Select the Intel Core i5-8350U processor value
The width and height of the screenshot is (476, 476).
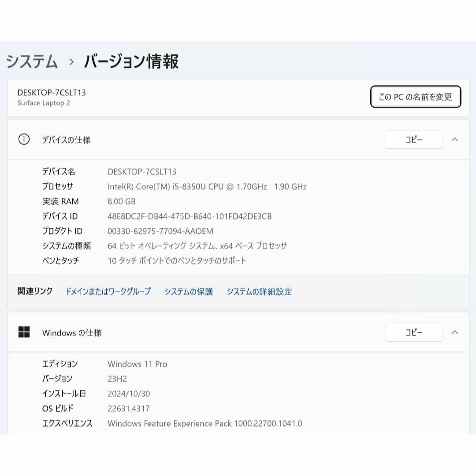tap(207, 186)
